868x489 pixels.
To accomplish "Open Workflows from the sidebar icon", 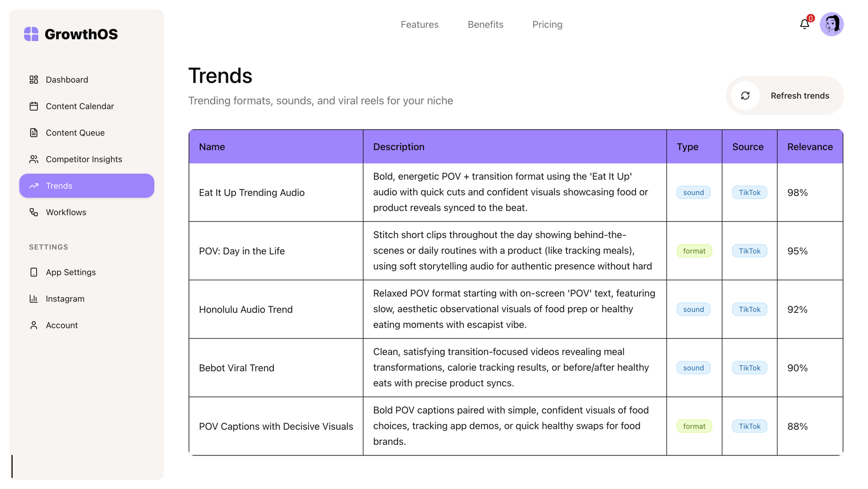I will 34,212.
